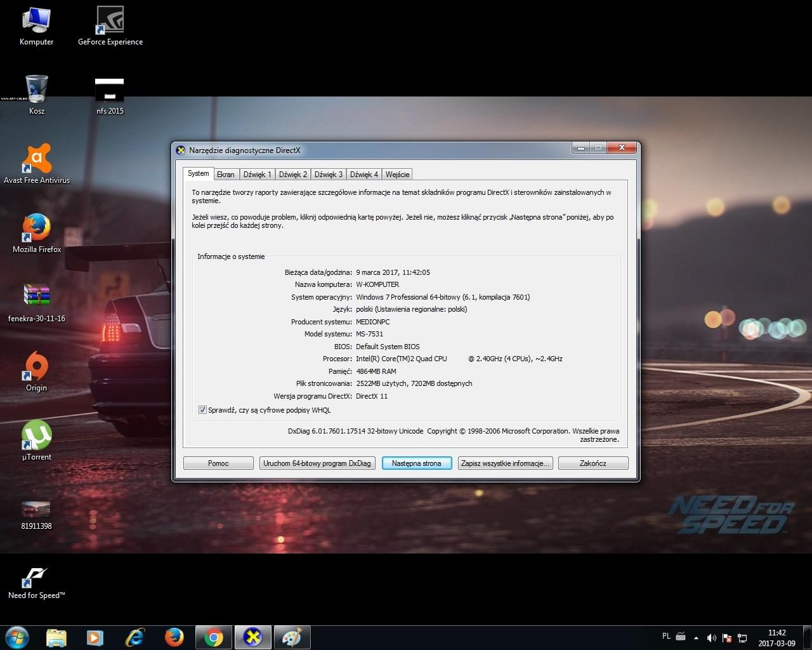Image resolution: width=812 pixels, height=650 pixels.
Task: Click the Następna strona button
Action: tap(416, 463)
